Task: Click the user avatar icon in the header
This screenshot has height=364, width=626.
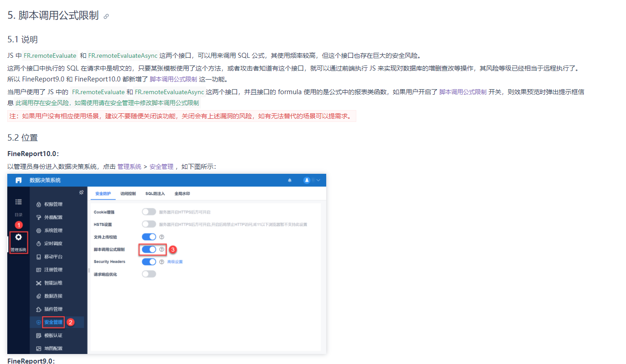Action: tap(307, 180)
